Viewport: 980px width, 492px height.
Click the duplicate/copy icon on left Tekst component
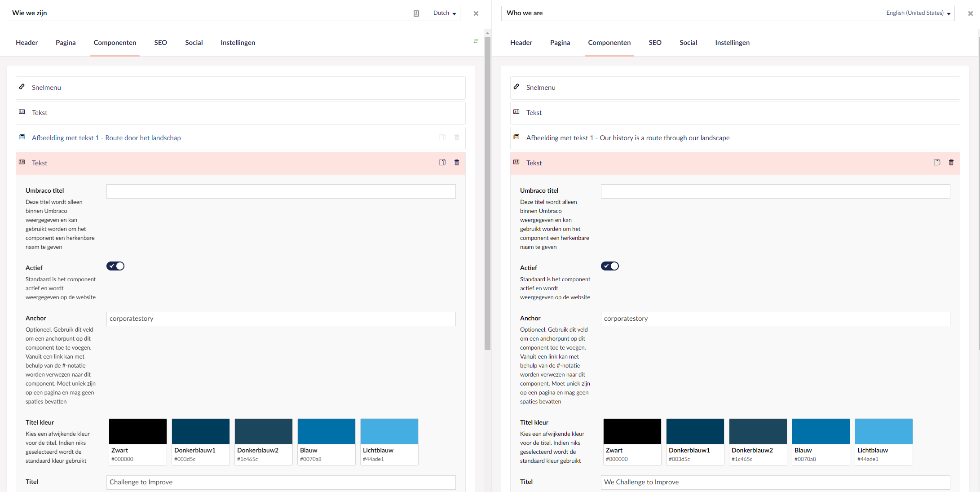[443, 163]
